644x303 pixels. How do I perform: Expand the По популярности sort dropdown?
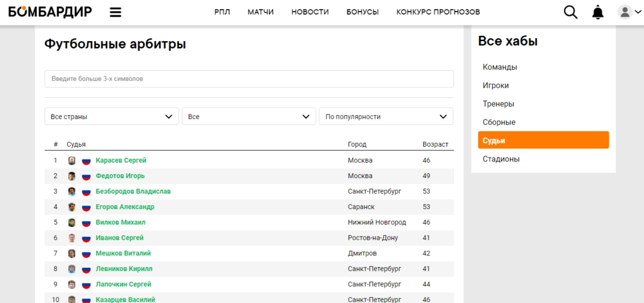point(386,116)
